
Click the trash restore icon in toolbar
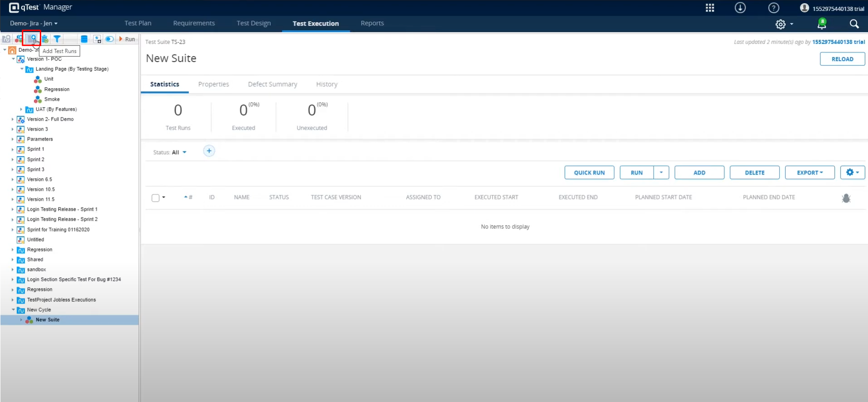45,39
